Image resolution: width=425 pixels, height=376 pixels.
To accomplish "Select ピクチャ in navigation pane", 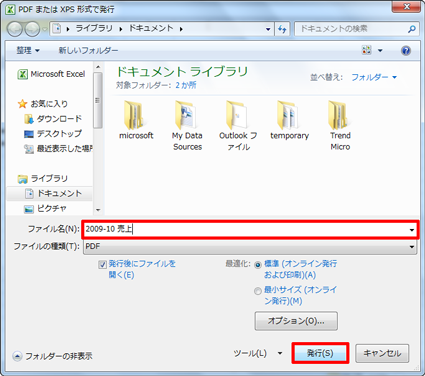I will click(46, 209).
